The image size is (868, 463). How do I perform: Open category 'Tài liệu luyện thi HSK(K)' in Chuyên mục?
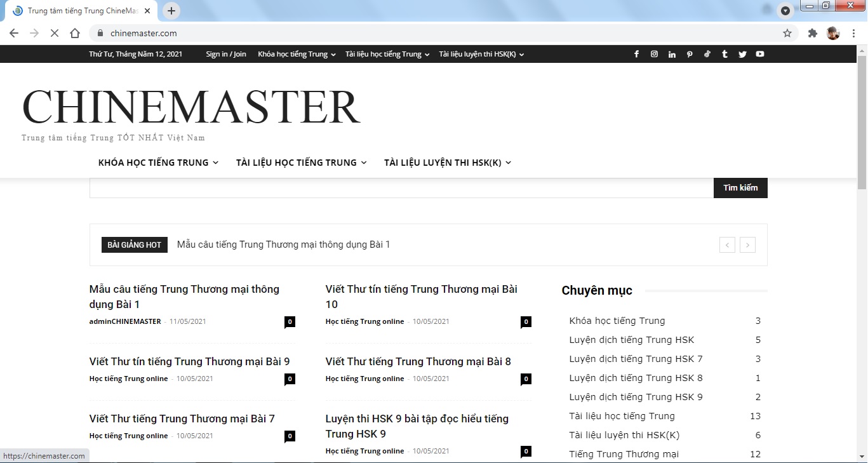(x=624, y=435)
